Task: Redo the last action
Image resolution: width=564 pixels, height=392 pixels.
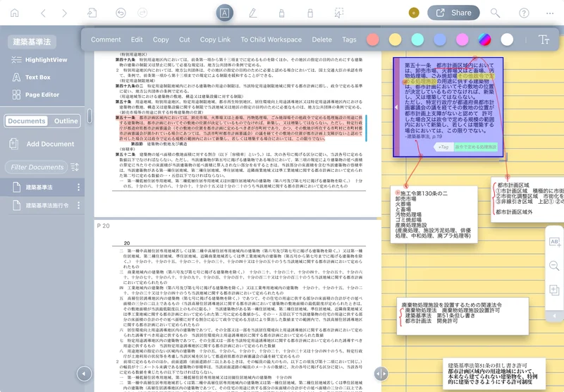Action: click(142, 13)
